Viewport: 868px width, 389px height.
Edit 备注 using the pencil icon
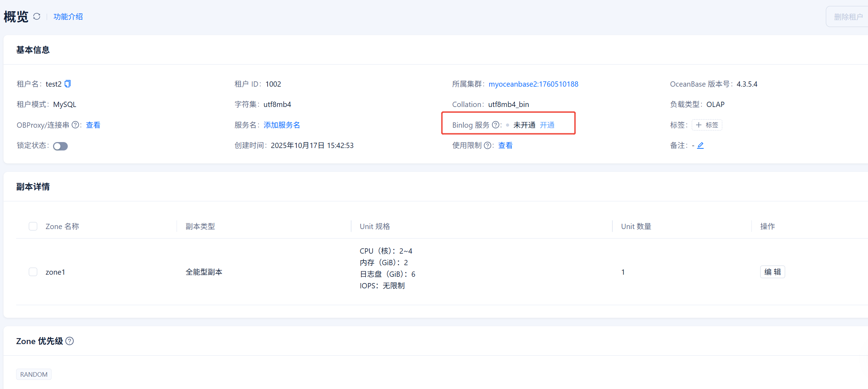point(700,145)
